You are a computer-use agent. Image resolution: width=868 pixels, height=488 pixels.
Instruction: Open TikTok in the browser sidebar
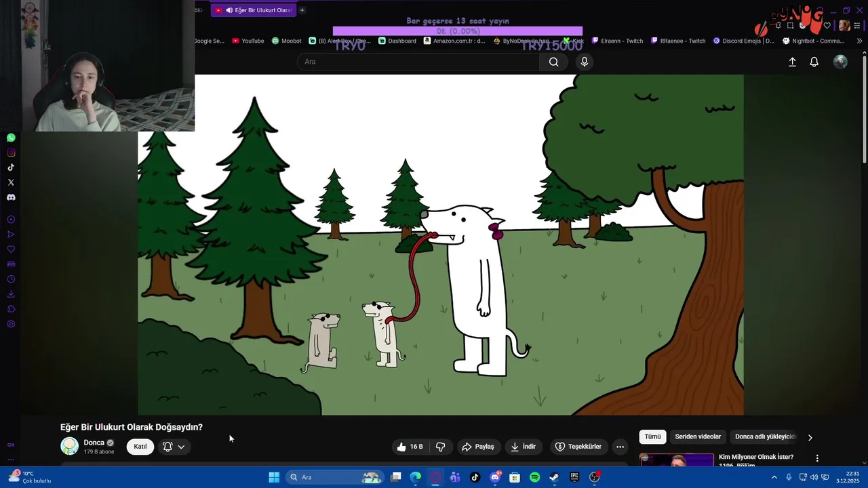coord(11,167)
